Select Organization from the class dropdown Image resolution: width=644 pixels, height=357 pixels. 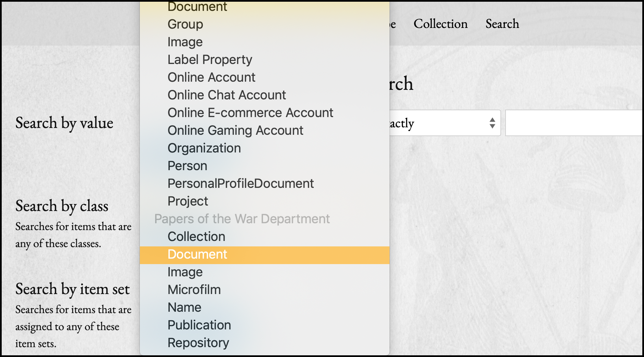(204, 148)
